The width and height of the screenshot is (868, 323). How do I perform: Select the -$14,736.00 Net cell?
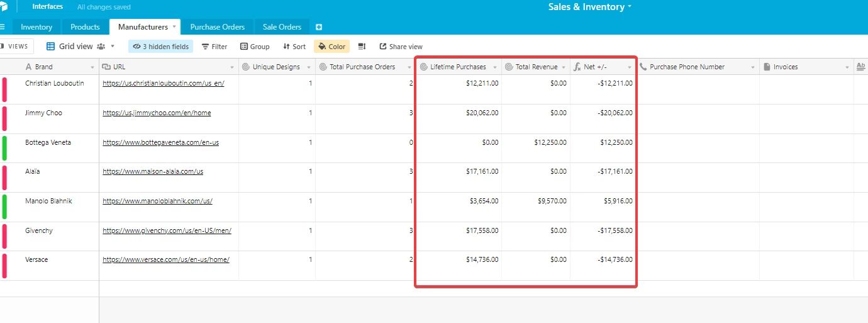pyautogui.click(x=603, y=266)
